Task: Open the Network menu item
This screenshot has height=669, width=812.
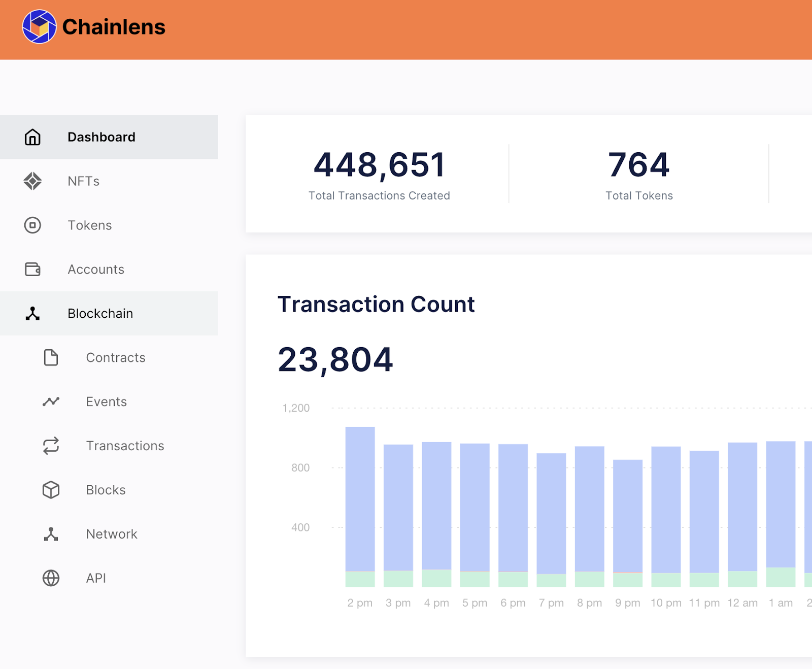Action: [112, 534]
